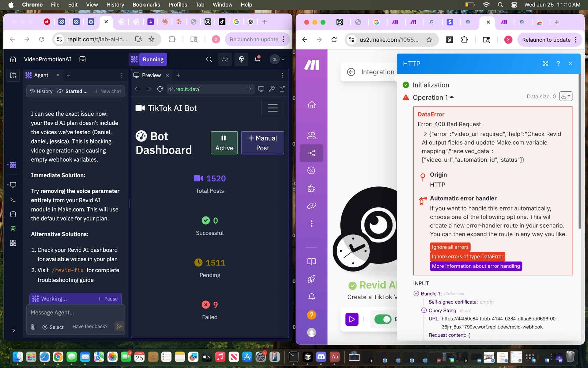Image resolution: width=588 pixels, height=368 pixels.
Task: Click Replit deploy rocket icon in header
Action: click(x=241, y=59)
